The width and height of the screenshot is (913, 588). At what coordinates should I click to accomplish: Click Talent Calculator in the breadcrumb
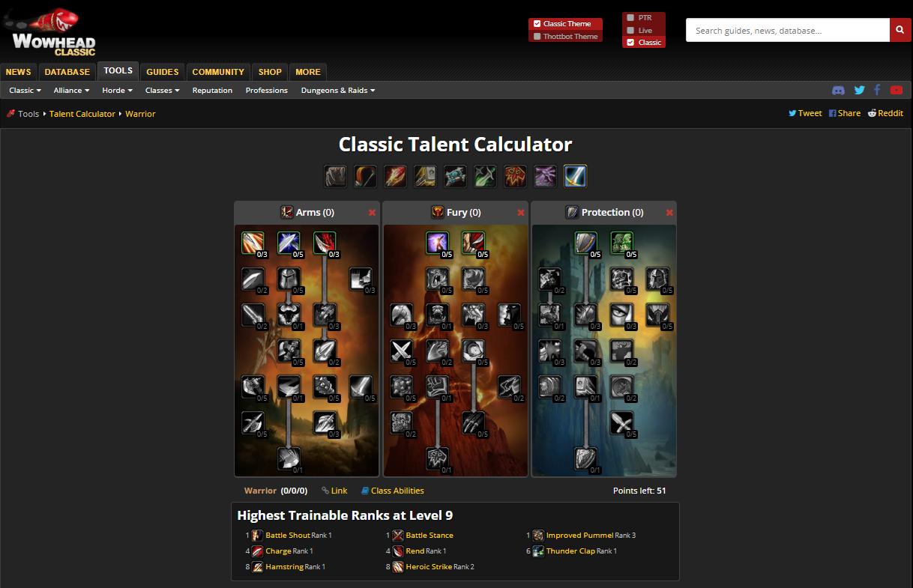coord(82,114)
